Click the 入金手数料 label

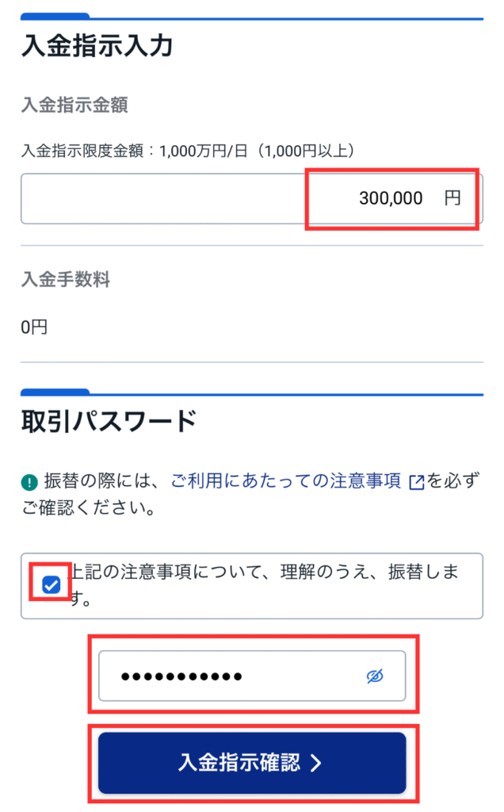click(x=65, y=279)
